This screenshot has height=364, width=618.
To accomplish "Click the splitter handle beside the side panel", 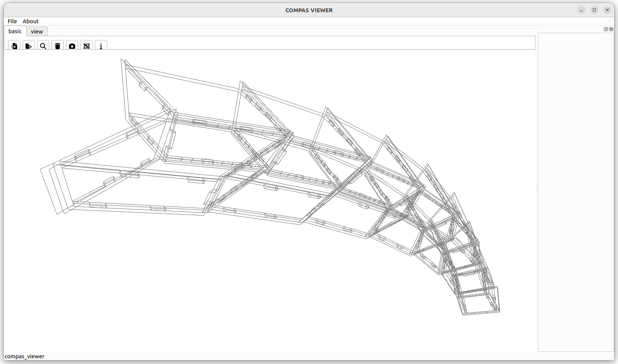I will 537,189.
